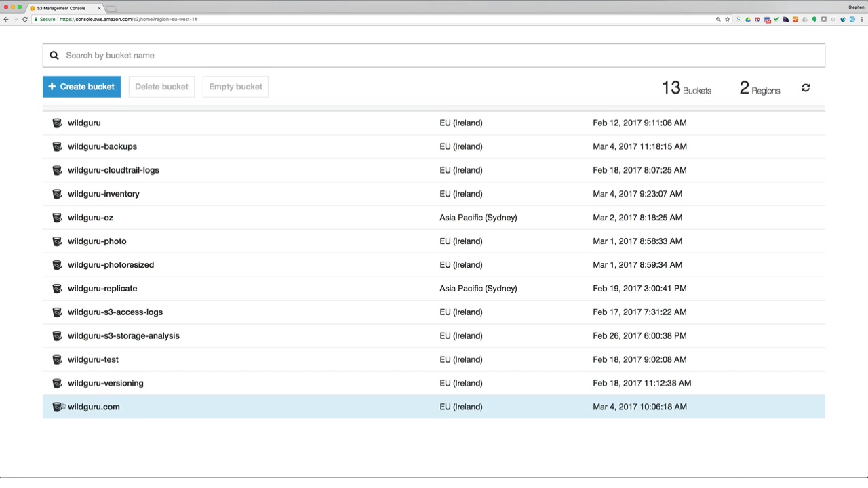This screenshot has height=488, width=868.
Task: Click the wildguru-versioning bucket icon
Action: click(57, 384)
